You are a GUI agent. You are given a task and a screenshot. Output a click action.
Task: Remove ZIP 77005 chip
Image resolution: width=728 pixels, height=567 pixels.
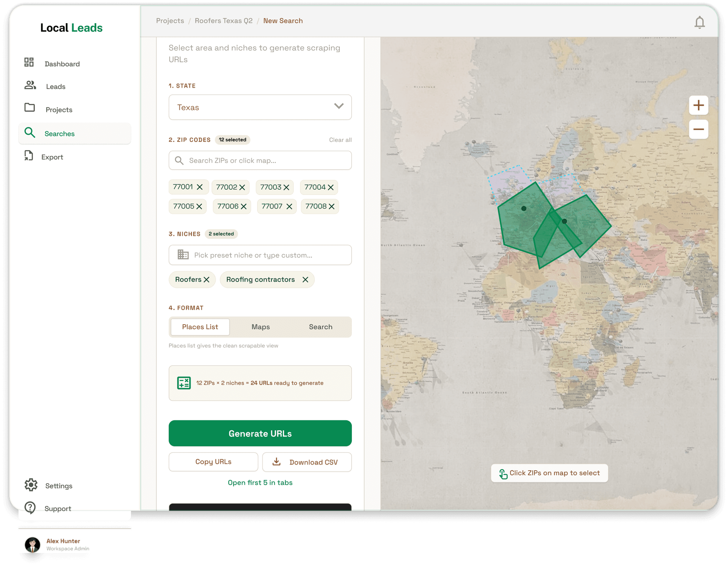coord(199,206)
